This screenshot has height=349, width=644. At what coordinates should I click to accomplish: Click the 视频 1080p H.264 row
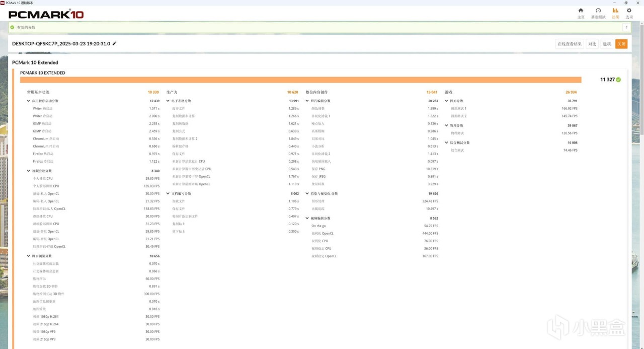(96, 316)
